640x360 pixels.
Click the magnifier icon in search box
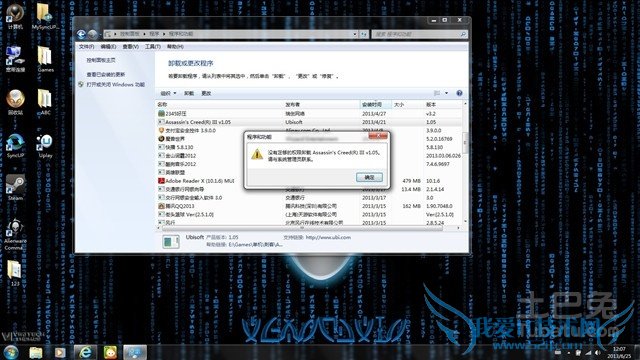tap(463, 34)
